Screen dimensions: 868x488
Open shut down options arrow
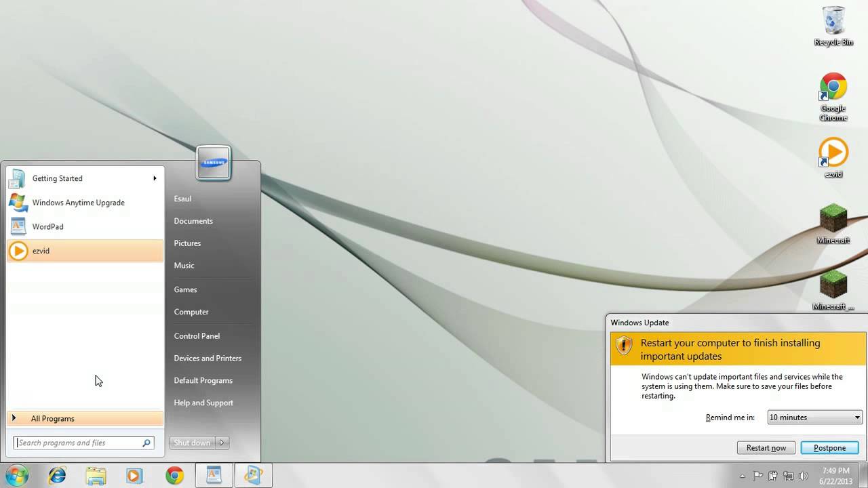[x=222, y=443]
